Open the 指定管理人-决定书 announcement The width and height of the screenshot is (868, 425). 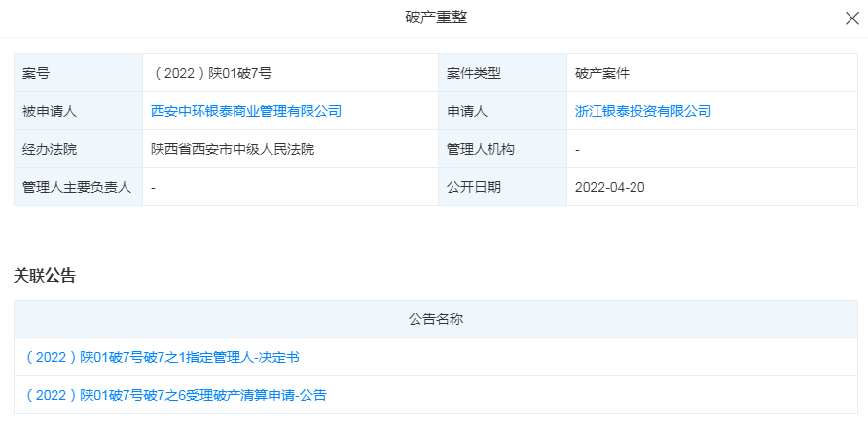coord(162,357)
